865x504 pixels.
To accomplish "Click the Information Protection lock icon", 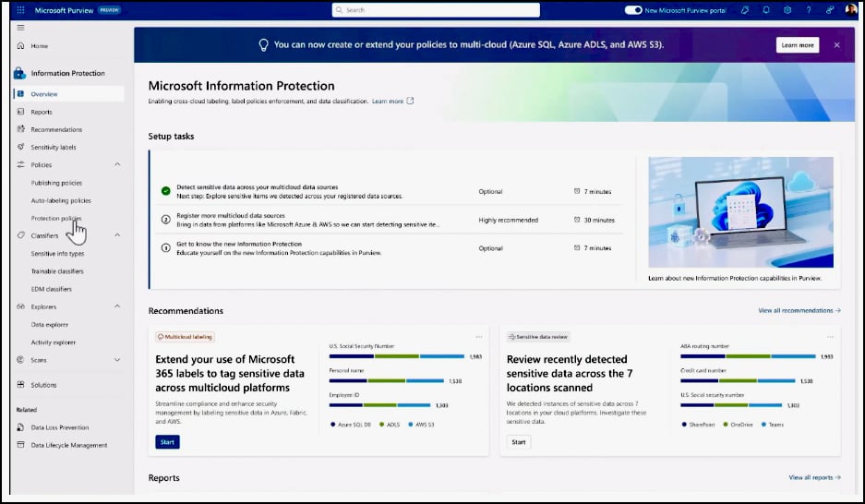I will [x=19, y=73].
